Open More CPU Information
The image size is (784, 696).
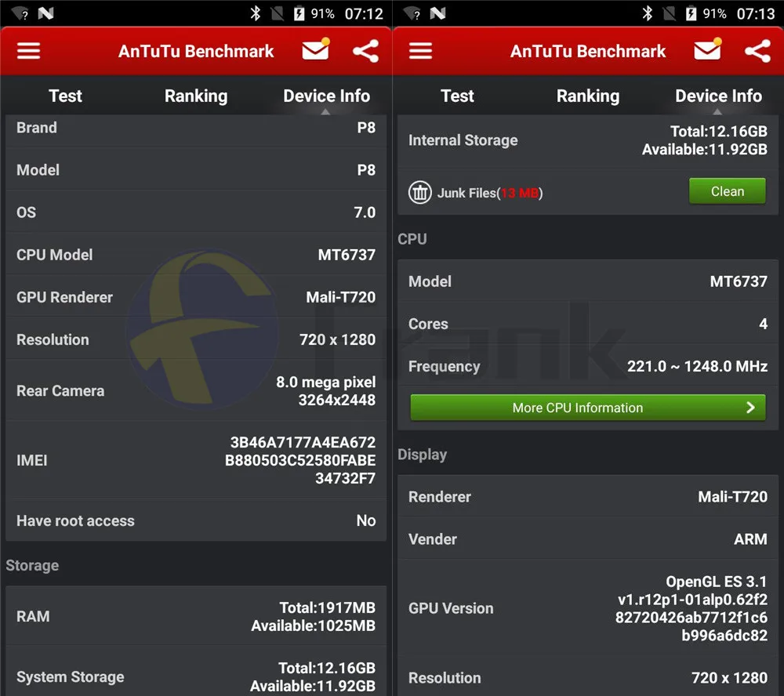coord(588,408)
